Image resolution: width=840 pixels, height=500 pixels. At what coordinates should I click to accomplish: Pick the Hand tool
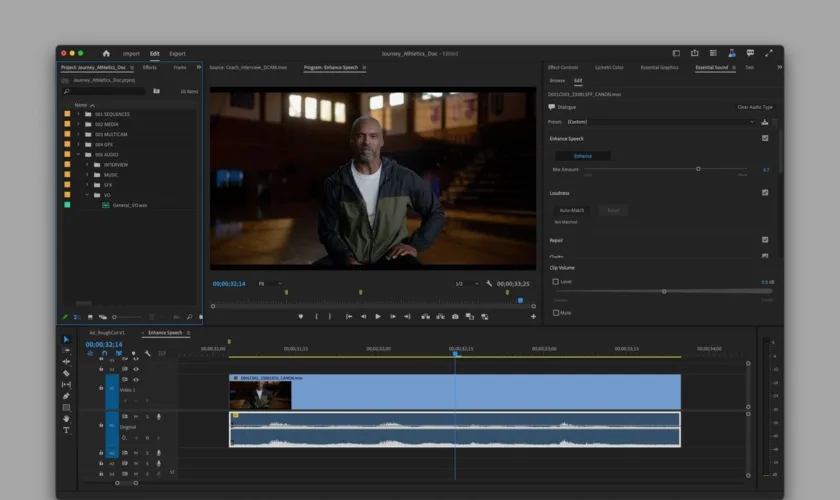66,418
